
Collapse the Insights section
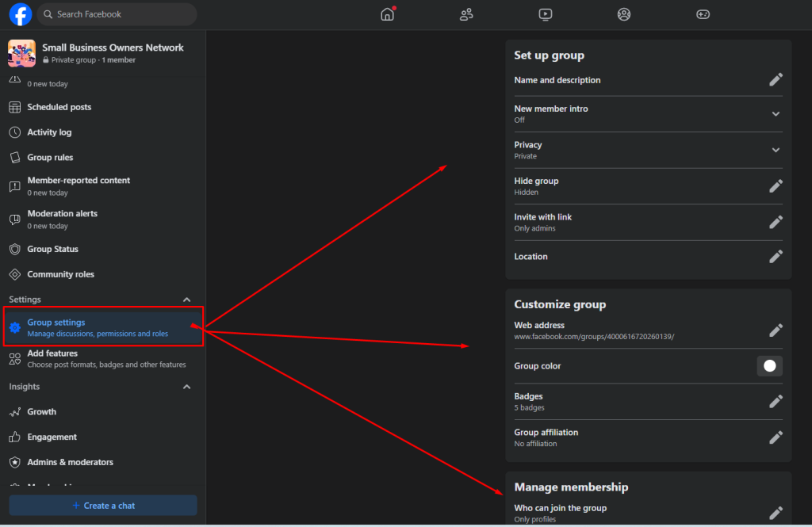187,386
